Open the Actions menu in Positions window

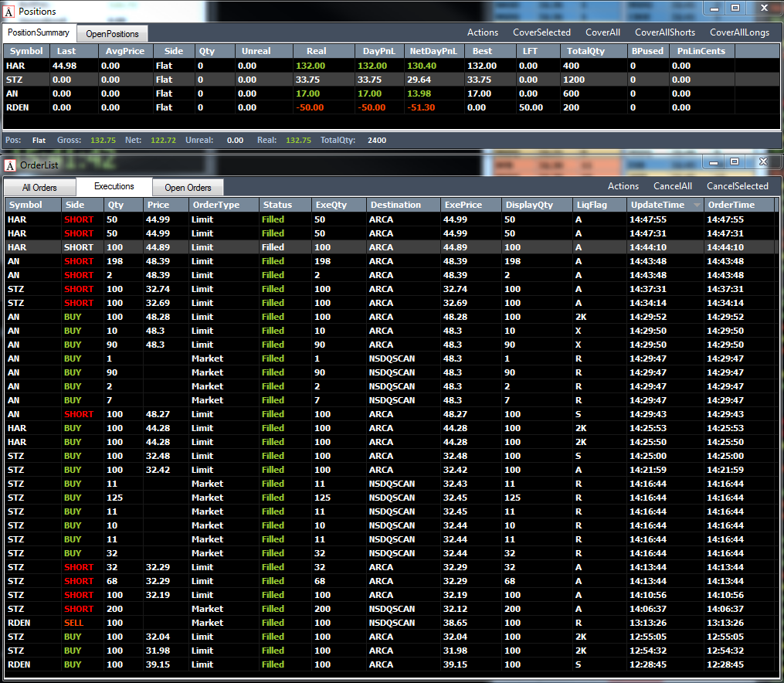483,32
